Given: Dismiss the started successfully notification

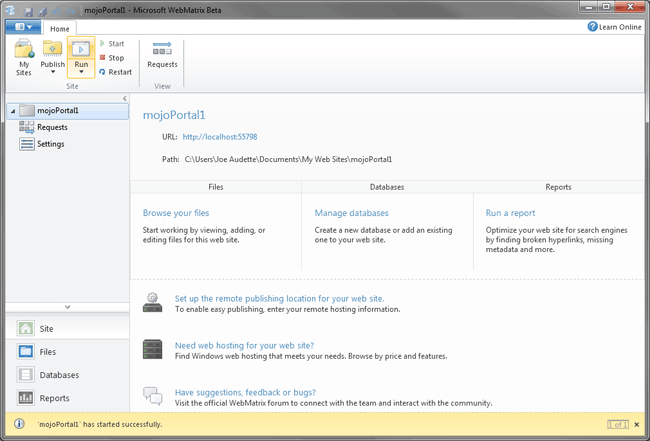Looking at the screenshot, I should pyautogui.click(x=639, y=425).
